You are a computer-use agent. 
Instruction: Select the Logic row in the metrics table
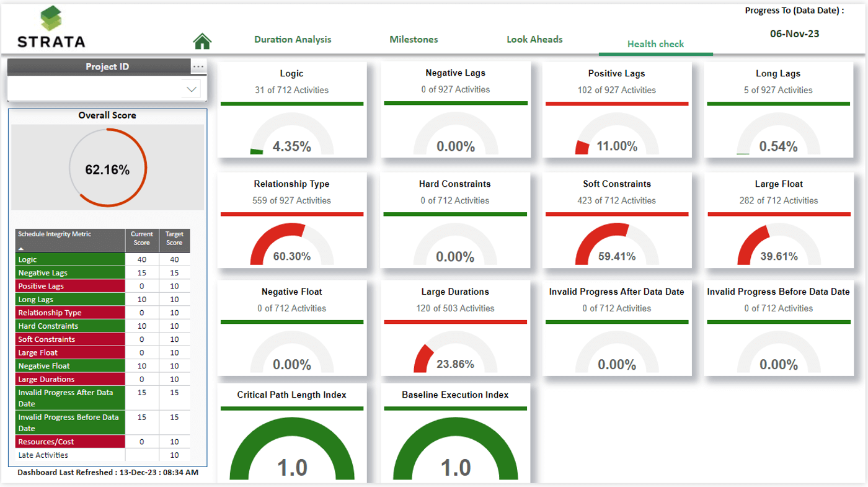pos(69,259)
